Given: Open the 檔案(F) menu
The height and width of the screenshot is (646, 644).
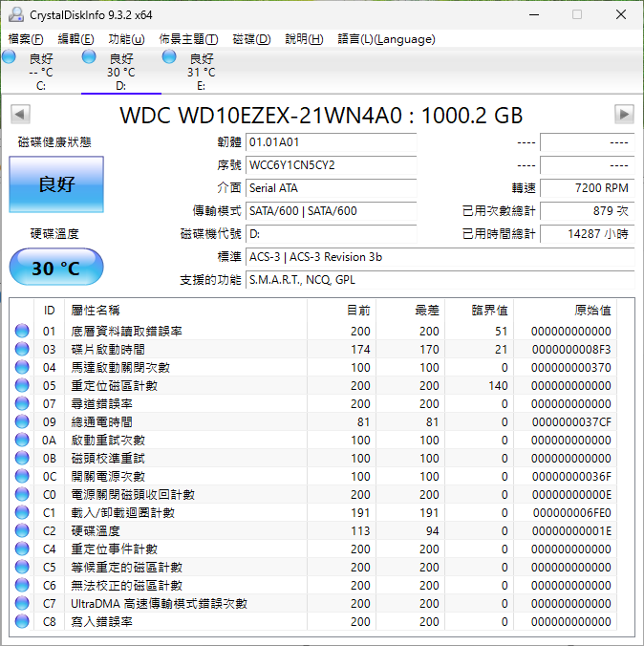Looking at the screenshot, I should (26, 39).
